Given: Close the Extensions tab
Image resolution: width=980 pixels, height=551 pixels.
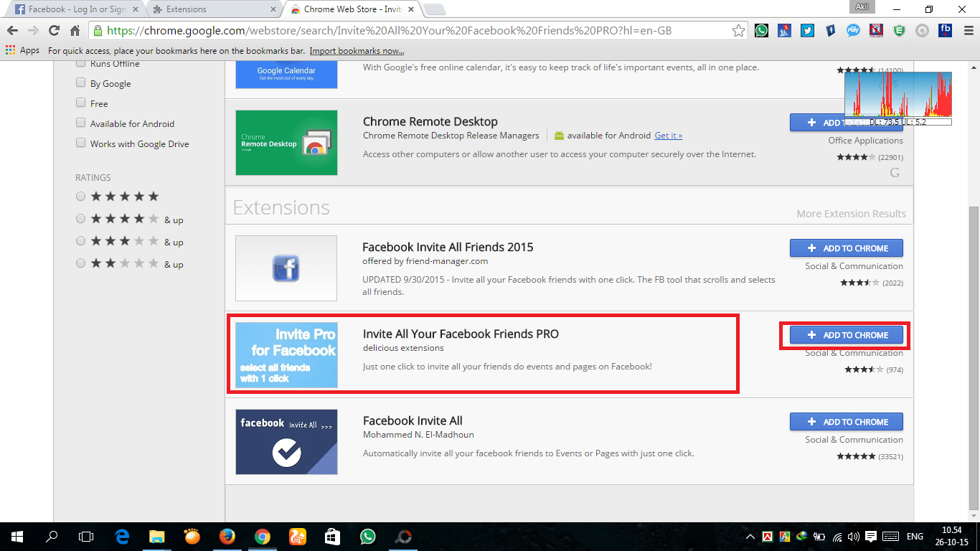Looking at the screenshot, I should (x=273, y=9).
